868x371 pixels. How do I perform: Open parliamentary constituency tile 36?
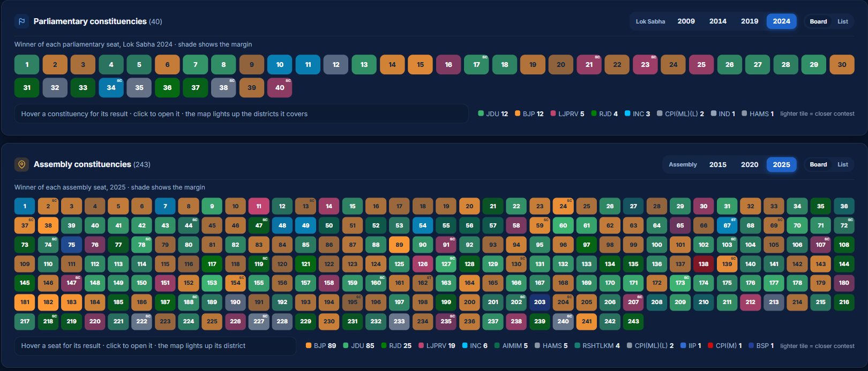coord(167,87)
